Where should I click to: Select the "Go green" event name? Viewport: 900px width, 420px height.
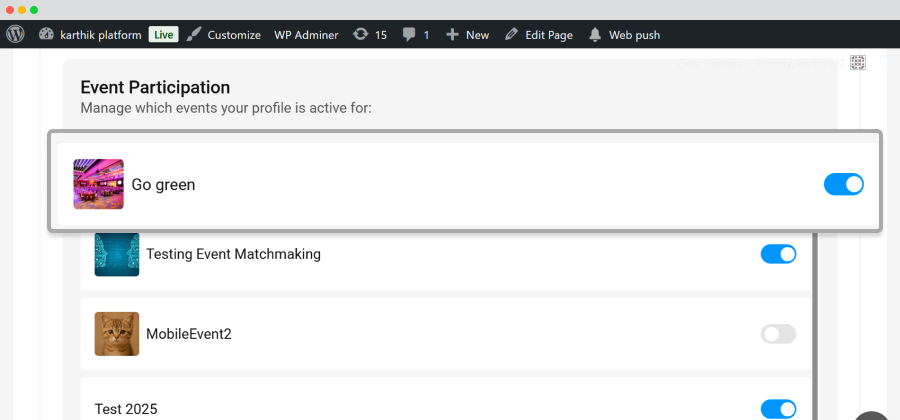pos(164,185)
